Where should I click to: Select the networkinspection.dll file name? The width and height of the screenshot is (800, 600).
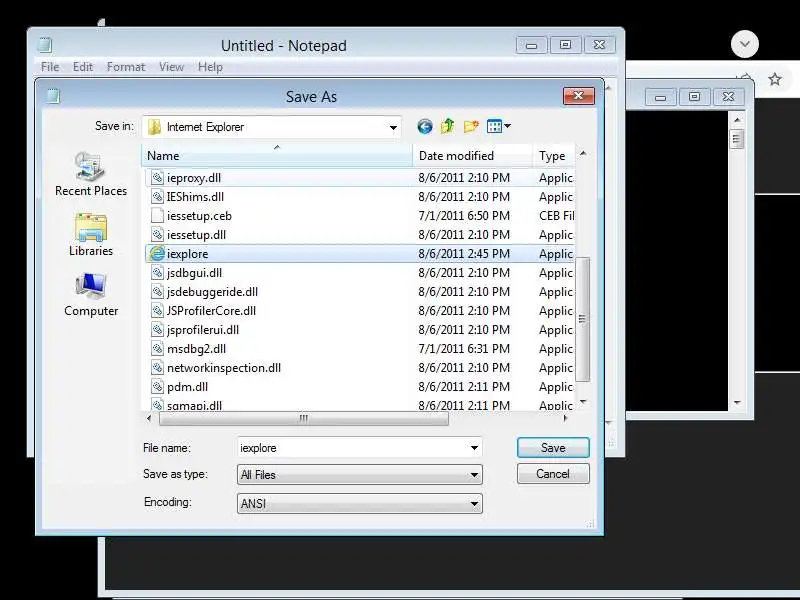coord(223,367)
